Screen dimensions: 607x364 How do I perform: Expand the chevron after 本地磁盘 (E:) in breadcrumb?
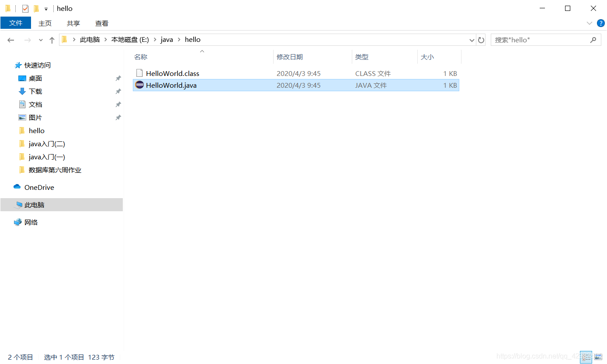pyautogui.click(x=155, y=40)
